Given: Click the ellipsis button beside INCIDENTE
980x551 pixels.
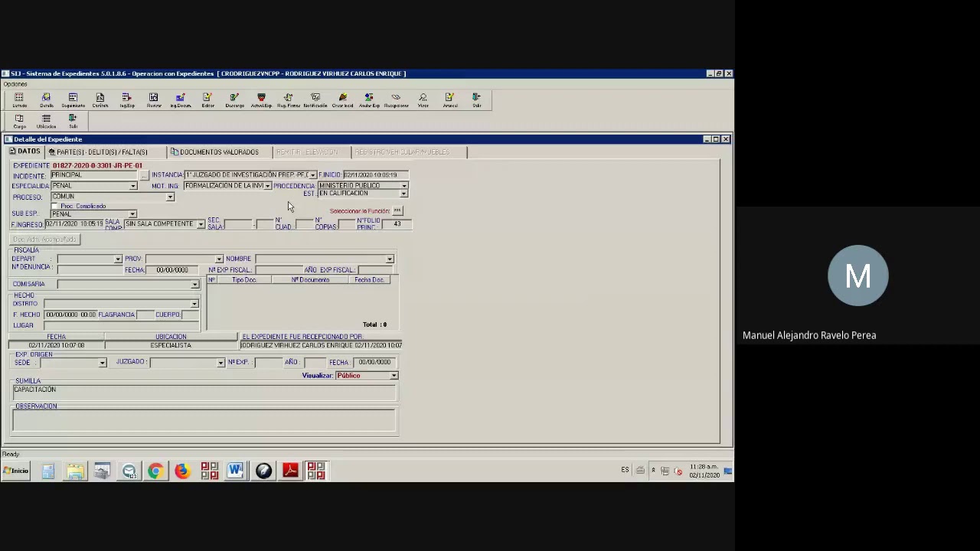Looking at the screenshot, I should [143, 176].
